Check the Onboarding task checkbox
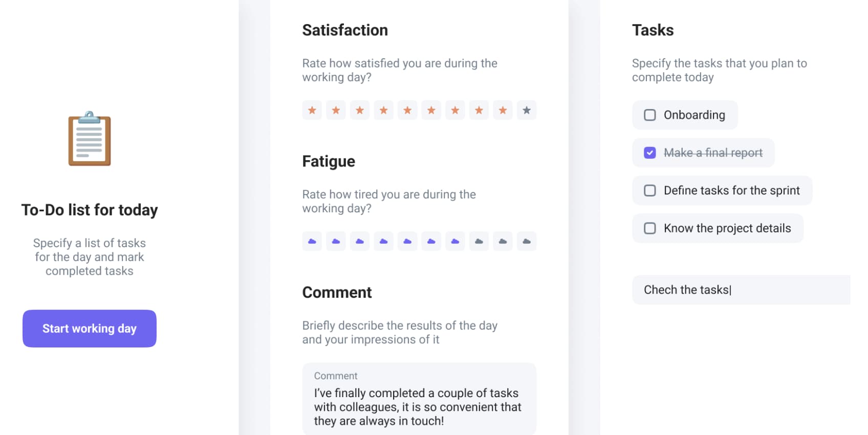Screen dimensions: 868x435 (650, 115)
